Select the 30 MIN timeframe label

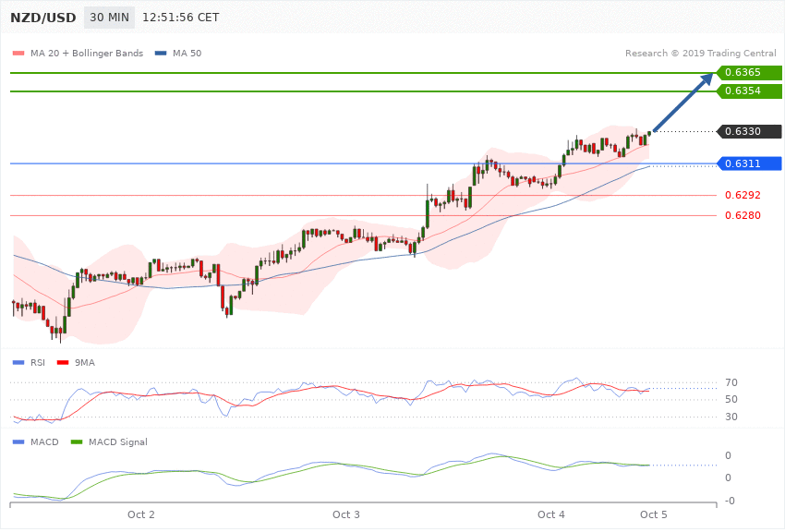tap(109, 18)
